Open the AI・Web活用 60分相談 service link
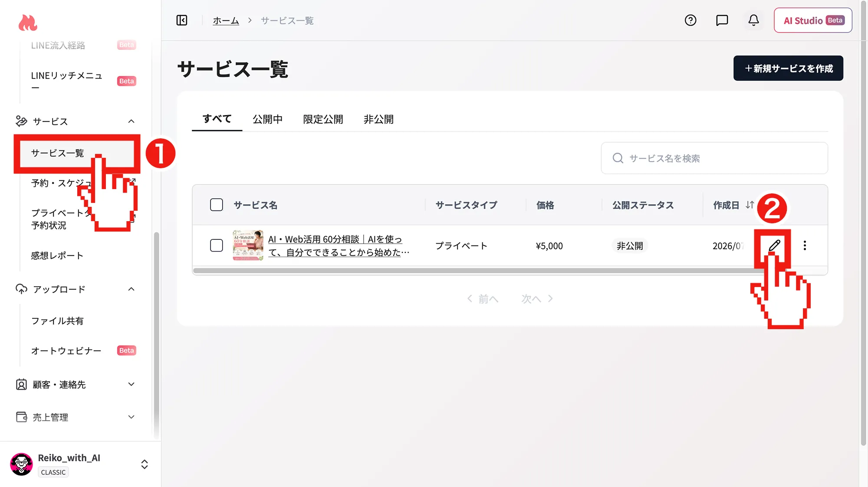The image size is (868, 487). 339,245
